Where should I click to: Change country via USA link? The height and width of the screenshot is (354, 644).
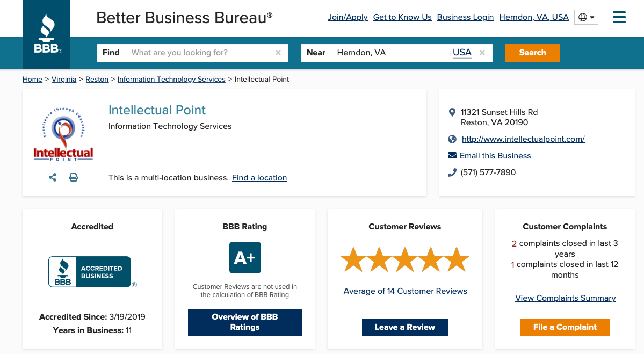click(462, 53)
